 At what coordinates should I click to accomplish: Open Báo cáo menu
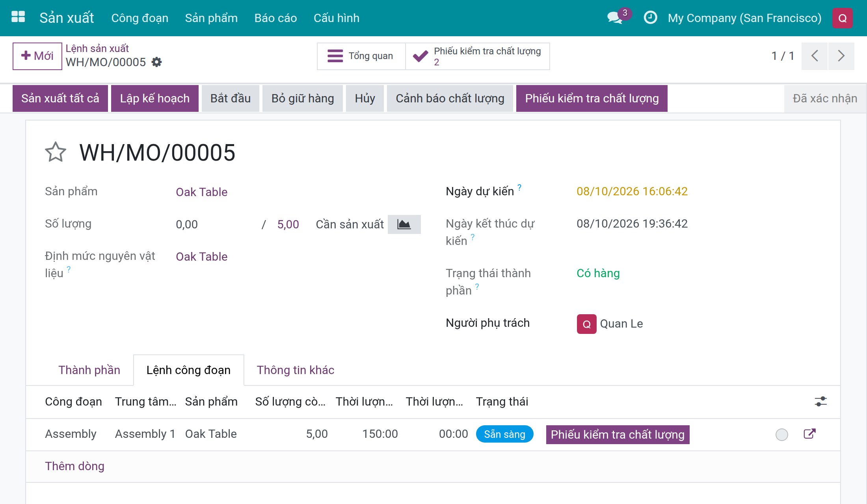pos(275,18)
